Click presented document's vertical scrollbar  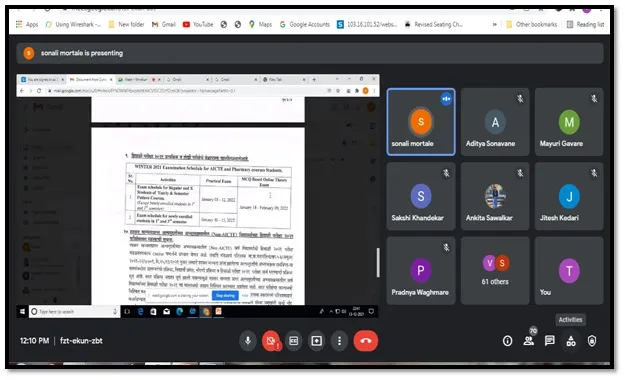pos(377,262)
